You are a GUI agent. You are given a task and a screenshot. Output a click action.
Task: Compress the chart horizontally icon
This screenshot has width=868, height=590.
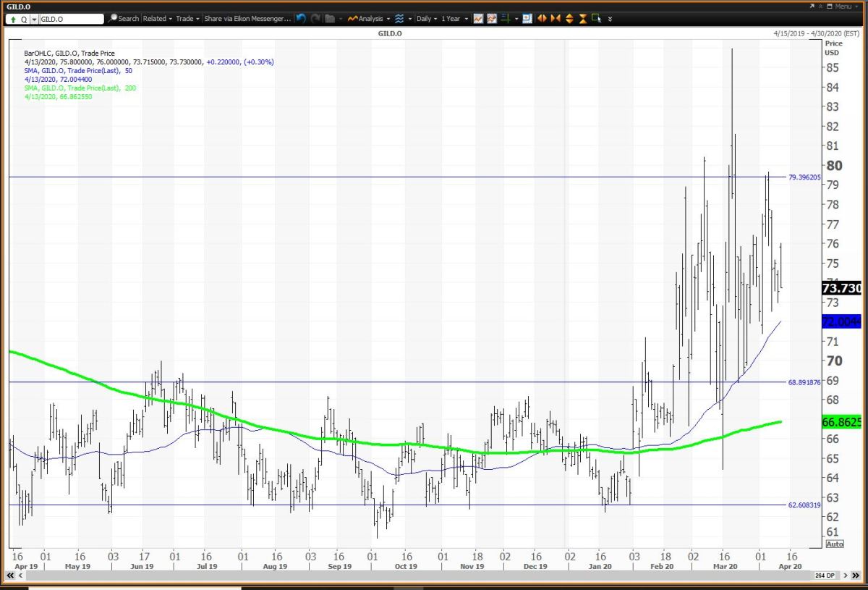coord(555,19)
